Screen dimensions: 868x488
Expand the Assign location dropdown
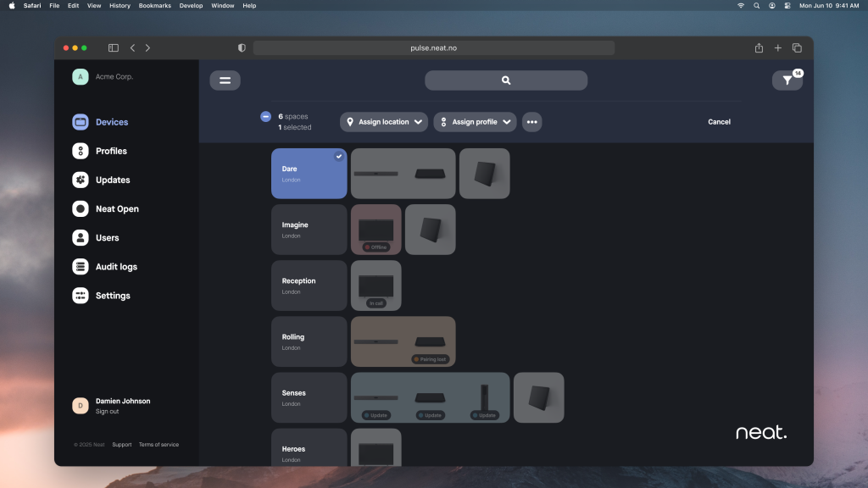click(384, 122)
